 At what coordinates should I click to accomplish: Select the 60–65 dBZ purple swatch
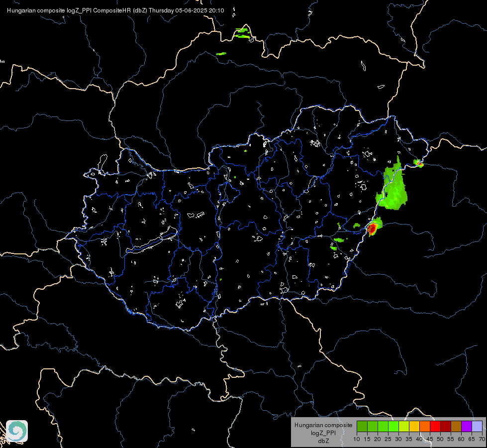(467, 427)
